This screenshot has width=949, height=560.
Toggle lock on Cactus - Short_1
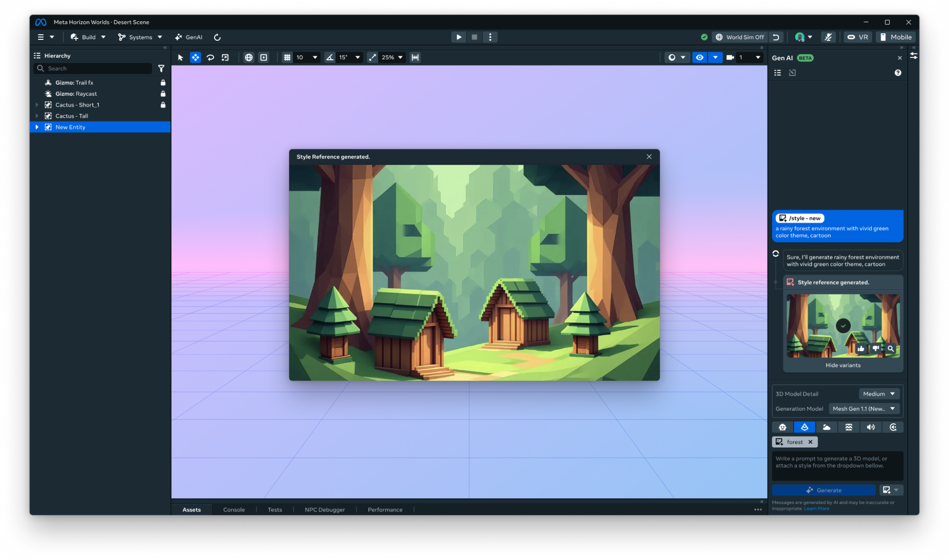(x=163, y=105)
